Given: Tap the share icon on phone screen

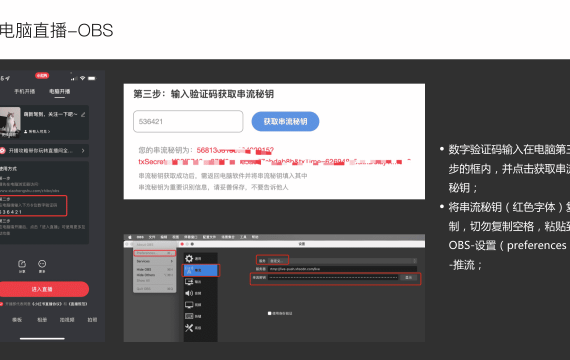Looking at the screenshot, I should click(22, 264).
